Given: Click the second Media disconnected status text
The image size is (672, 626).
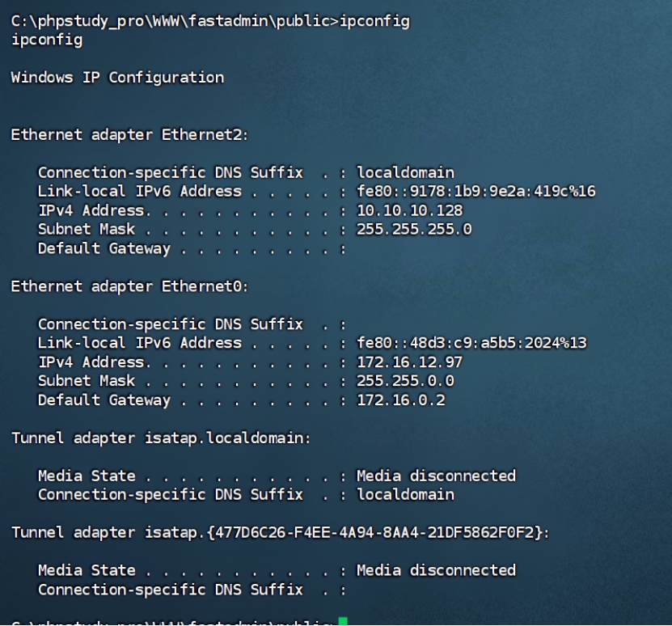Looking at the screenshot, I should click(437, 570).
